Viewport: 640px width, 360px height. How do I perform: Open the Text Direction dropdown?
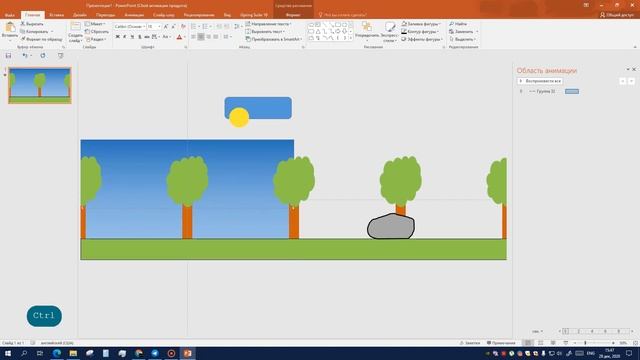[269, 24]
